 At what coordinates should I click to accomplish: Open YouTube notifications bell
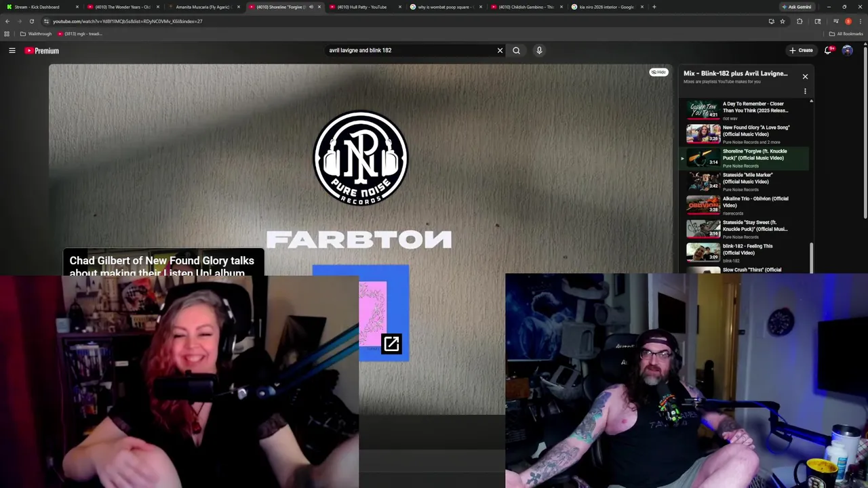click(x=828, y=50)
